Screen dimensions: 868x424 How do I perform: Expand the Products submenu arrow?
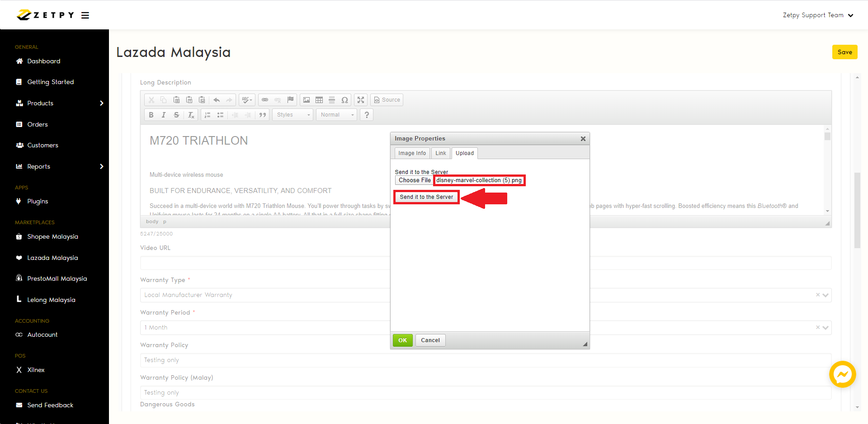(102, 103)
